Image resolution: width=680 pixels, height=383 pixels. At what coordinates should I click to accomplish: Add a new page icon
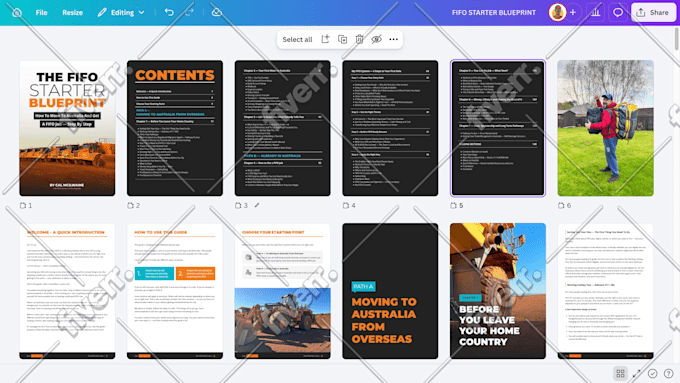(325, 39)
